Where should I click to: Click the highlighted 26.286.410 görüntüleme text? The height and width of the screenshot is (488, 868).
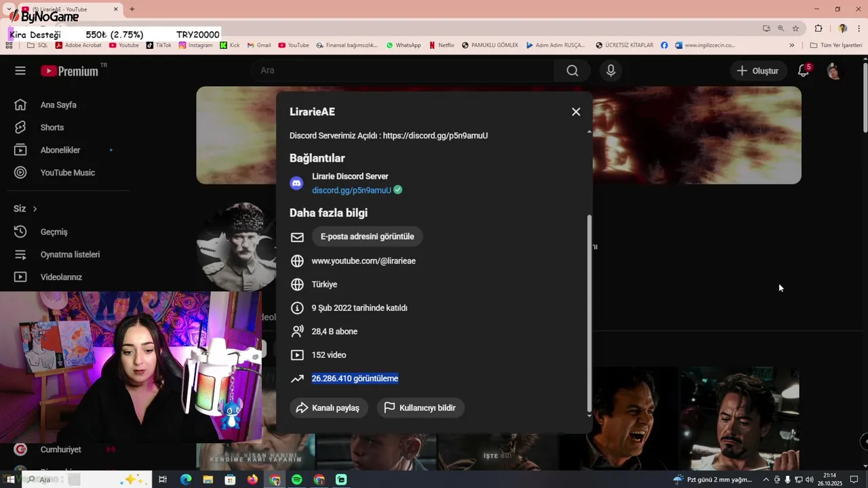(355, 378)
